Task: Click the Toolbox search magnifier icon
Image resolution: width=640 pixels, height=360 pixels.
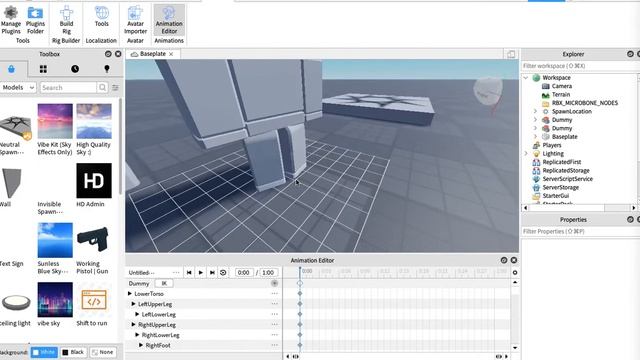Action: [102, 87]
